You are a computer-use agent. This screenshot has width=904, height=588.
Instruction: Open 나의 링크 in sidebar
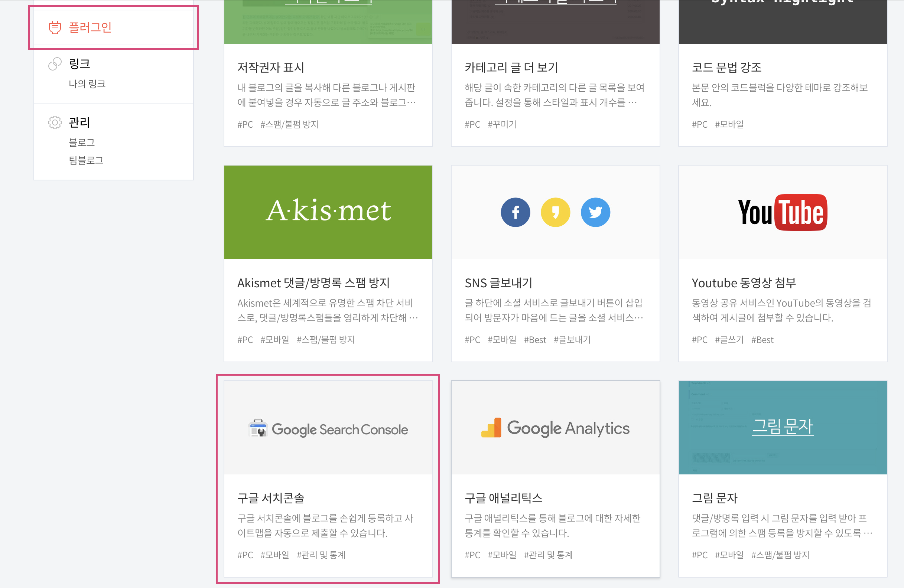pos(87,84)
